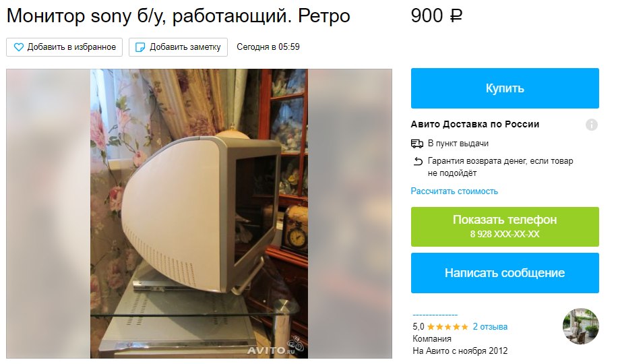
Task: Click the five-star rating icons
Action: [447, 327]
